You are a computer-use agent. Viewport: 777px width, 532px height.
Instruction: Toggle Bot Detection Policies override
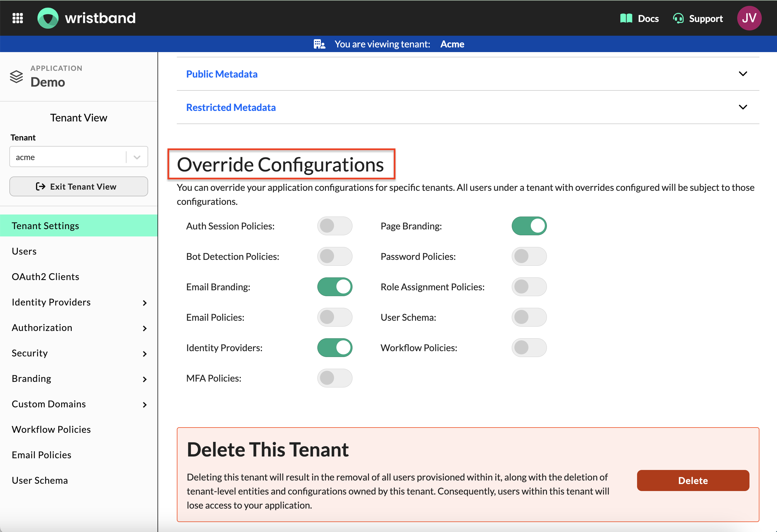pyautogui.click(x=335, y=256)
